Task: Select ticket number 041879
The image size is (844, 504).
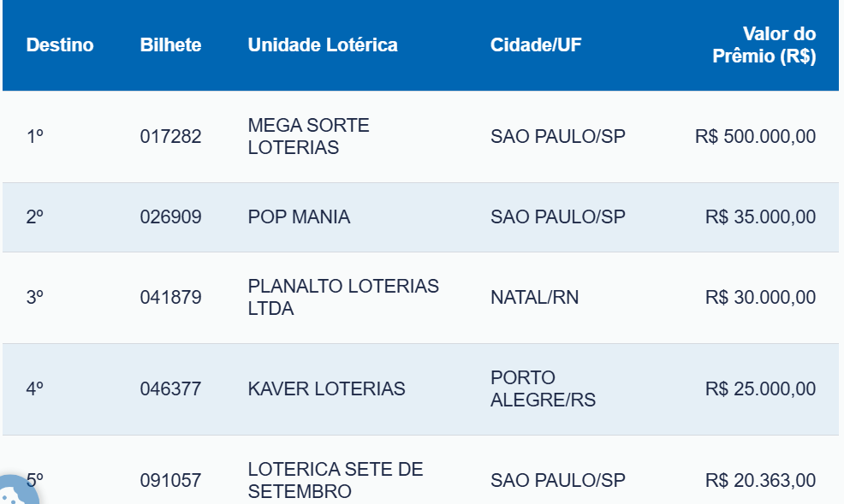Action: click(x=170, y=298)
